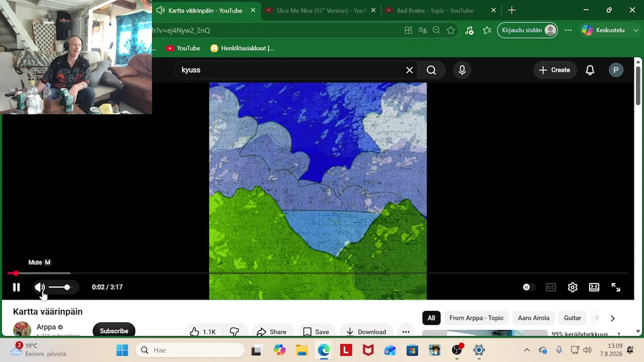The width and height of the screenshot is (644, 362).
Task: Select the Aaro Airola chip
Action: pyautogui.click(x=534, y=318)
